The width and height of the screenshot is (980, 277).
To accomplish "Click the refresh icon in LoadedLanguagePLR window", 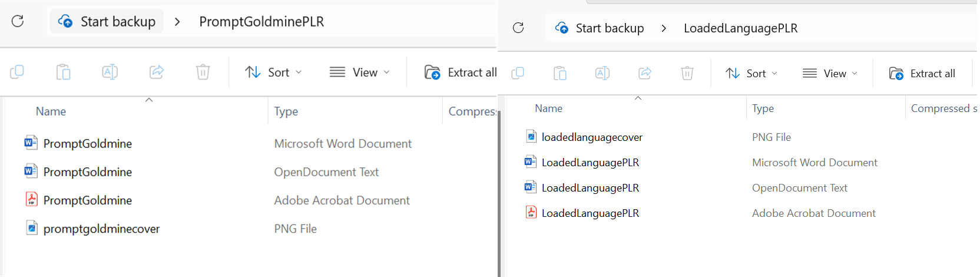I will (x=518, y=28).
